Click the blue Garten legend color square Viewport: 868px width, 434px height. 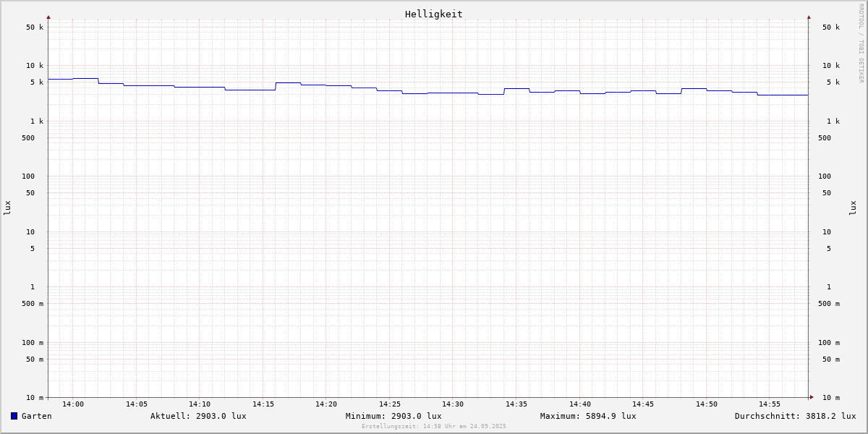(14, 416)
